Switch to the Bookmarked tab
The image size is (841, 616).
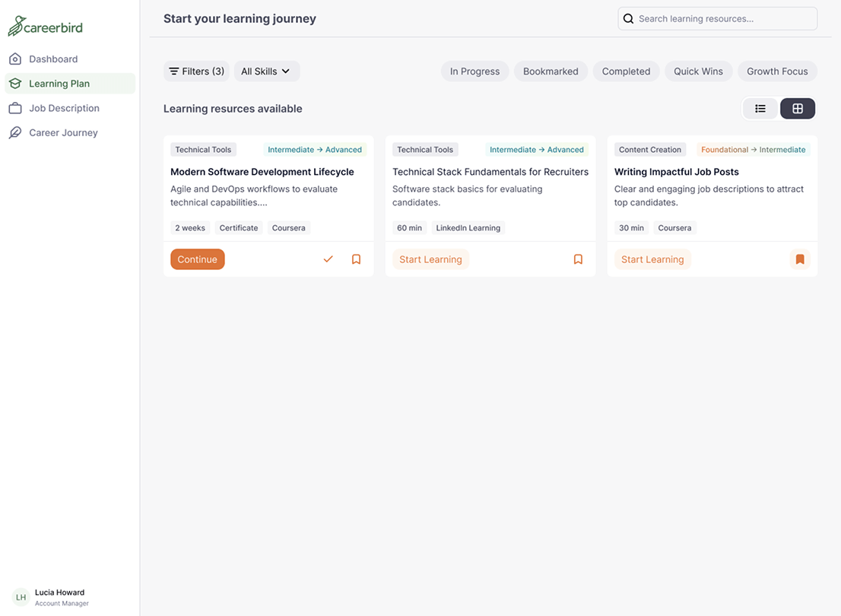click(550, 71)
